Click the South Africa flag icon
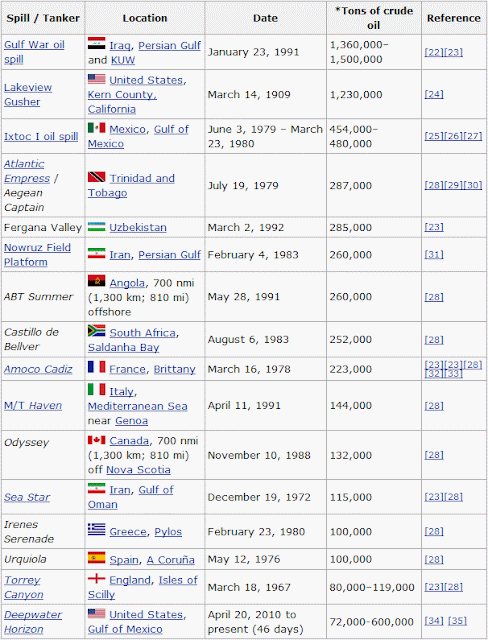Image resolution: width=488 pixels, height=640 pixels. (96, 331)
